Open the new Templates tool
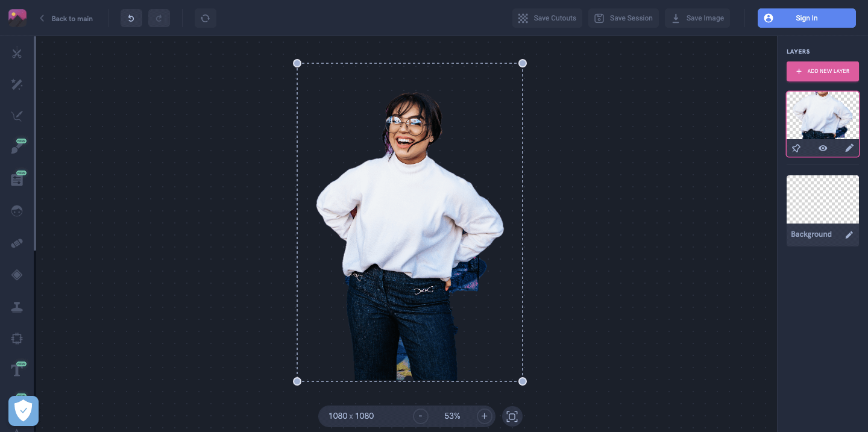The image size is (868, 432). (17, 178)
